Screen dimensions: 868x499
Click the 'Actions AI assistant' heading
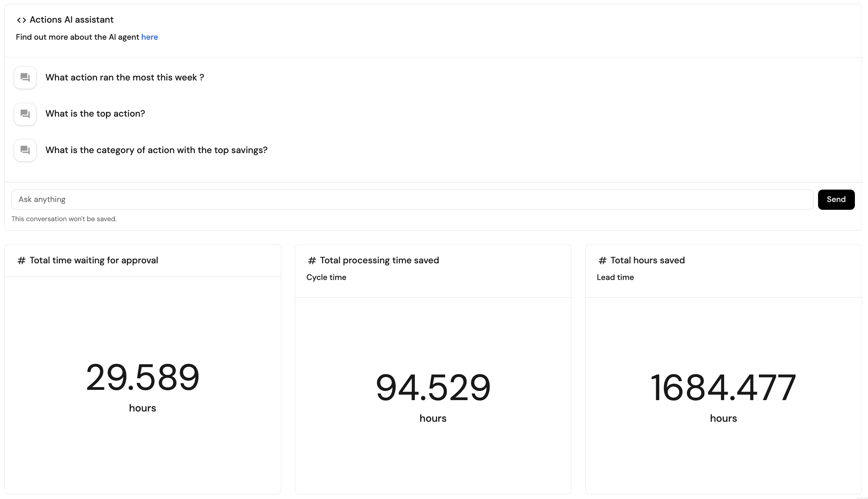[x=72, y=20]
